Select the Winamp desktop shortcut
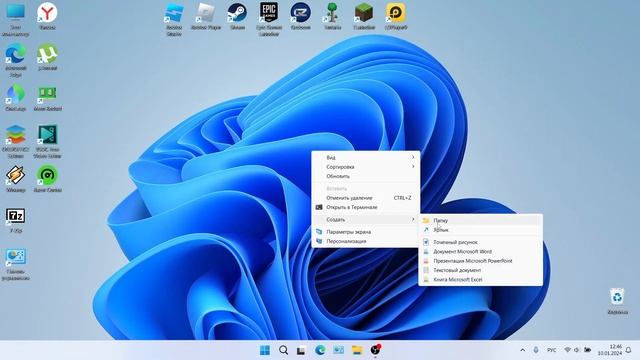 pyautogui.click(x=16, y=179)
